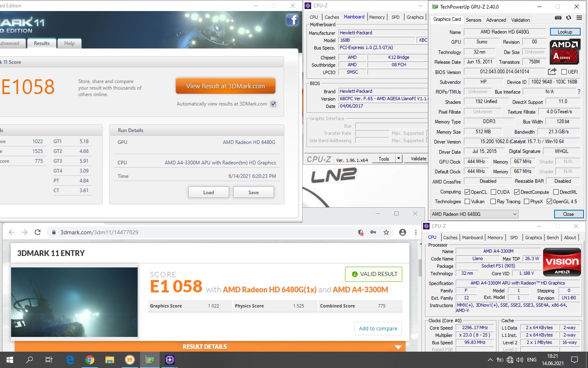Go back in Chrome browser

tap(11, 232)
